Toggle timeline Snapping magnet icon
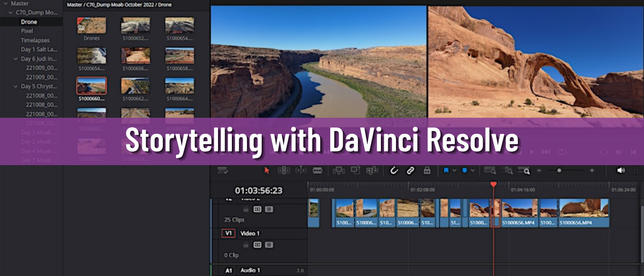The width and height of the screenshot is (644, 276). (x=394, y=171)
